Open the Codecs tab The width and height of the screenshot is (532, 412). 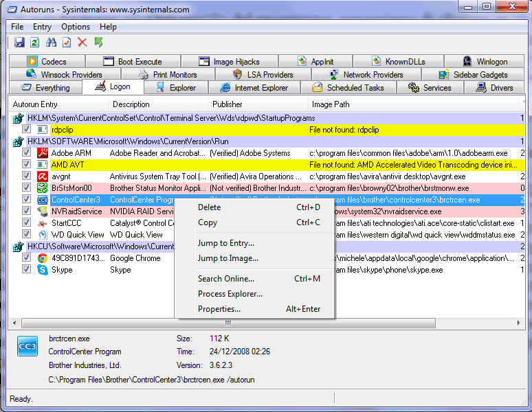[x=47, y=61]
